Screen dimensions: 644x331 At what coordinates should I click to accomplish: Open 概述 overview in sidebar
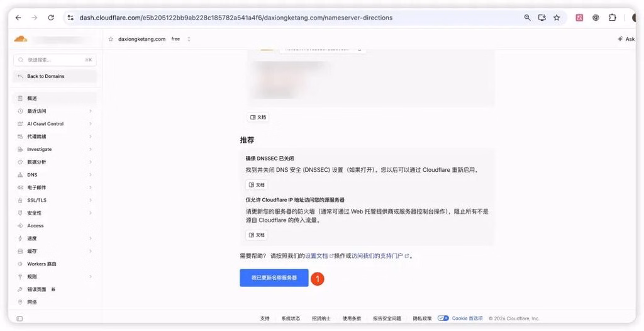click(55, 98)
